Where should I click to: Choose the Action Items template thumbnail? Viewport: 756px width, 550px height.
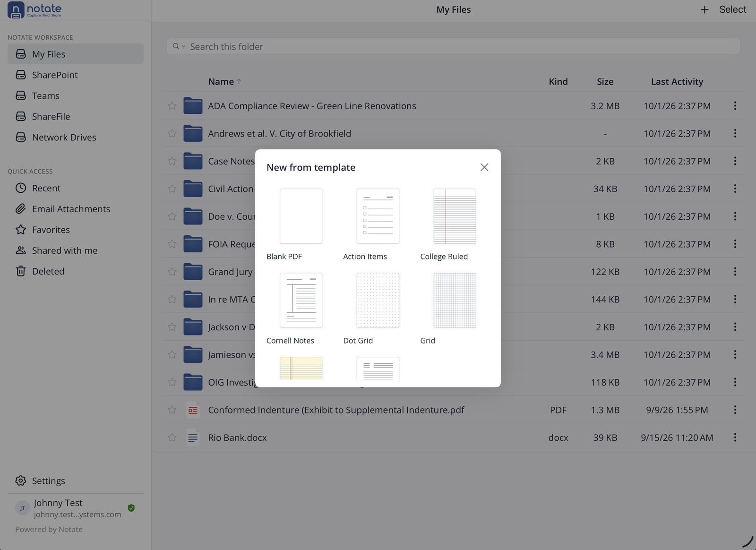378,216
